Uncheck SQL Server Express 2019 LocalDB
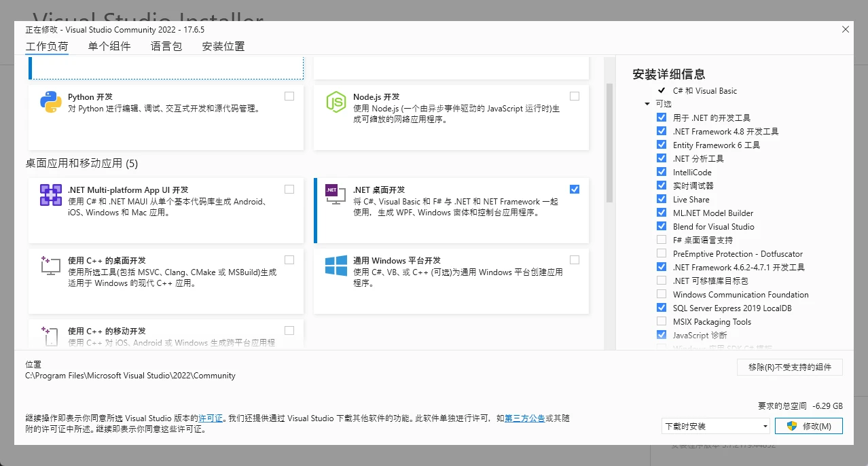Screen dimensions: 868x466 (662, 308)
